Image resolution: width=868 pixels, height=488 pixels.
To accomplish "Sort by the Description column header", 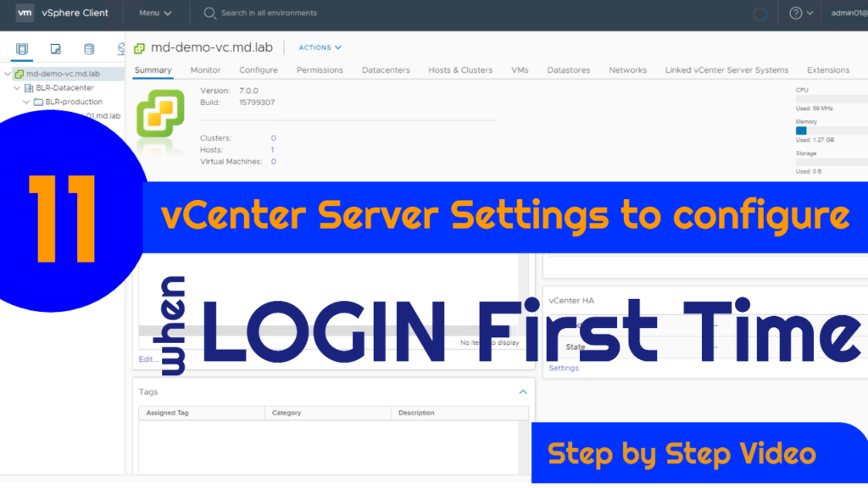I will tap(459, 413).
